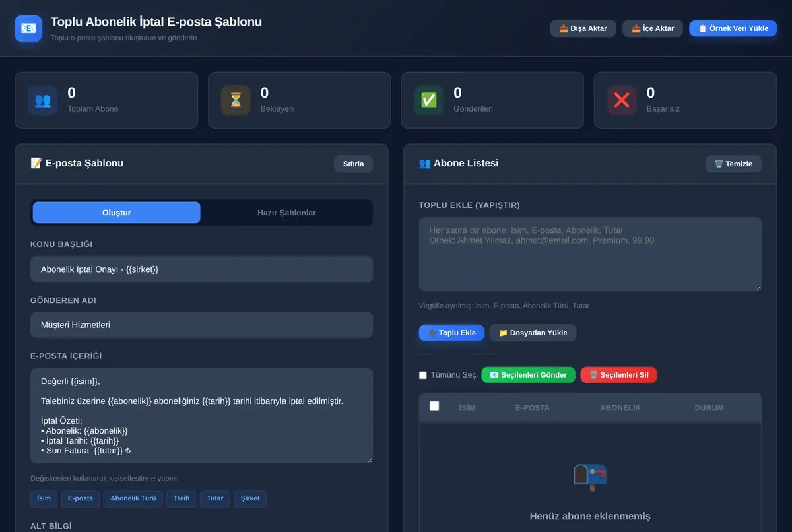
Task: Click the mailbox icon in empty list
Action: coord(590,477)
